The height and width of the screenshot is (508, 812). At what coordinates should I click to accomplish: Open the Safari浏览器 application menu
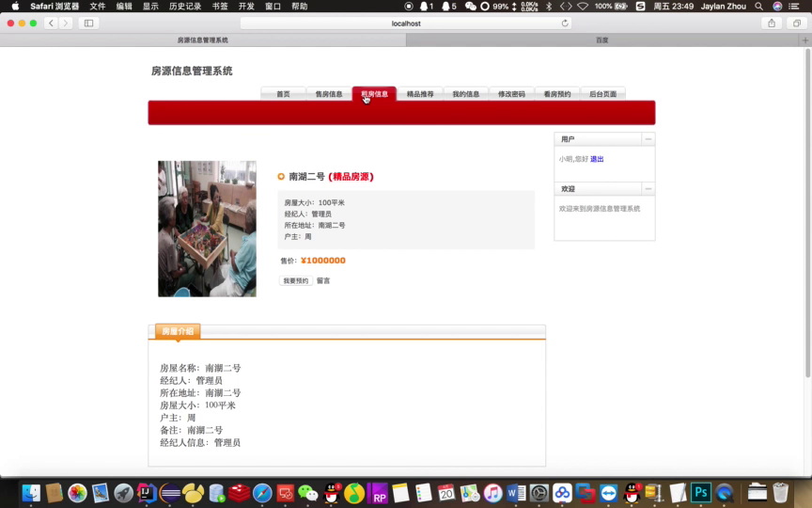55,7
